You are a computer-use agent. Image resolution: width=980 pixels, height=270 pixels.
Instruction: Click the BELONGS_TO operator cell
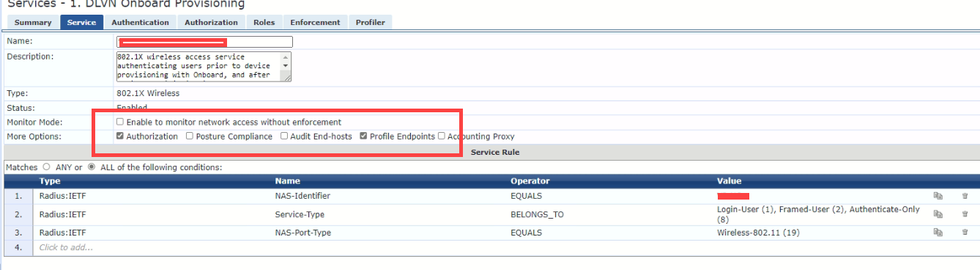(x=537, y=214)
